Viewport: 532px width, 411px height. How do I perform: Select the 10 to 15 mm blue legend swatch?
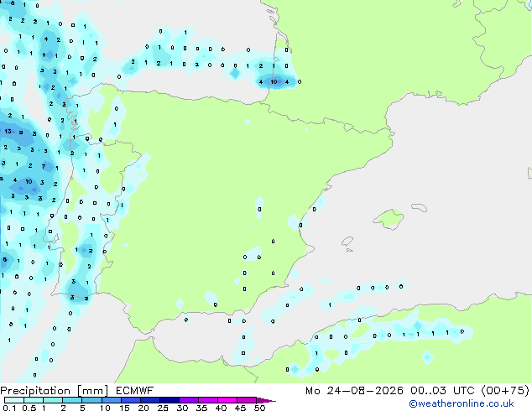112,400
